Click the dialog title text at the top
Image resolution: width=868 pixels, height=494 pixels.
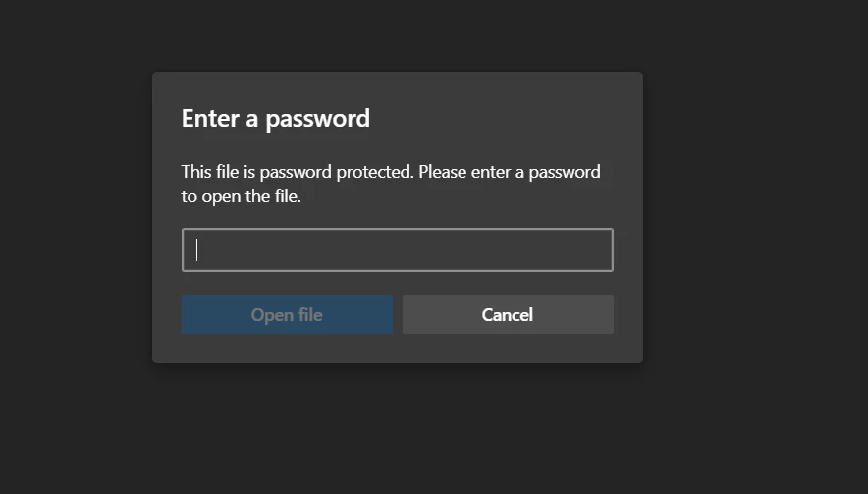pos(276,119)
